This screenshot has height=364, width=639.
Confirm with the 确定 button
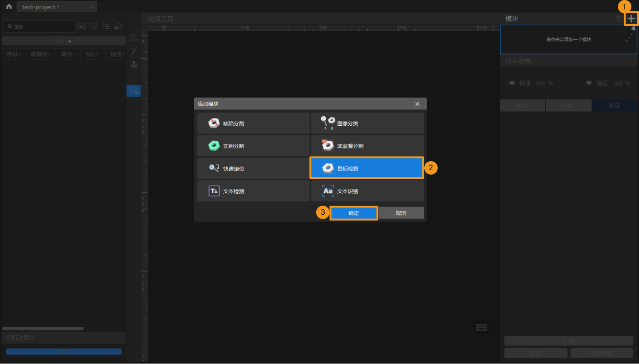point(354,213)
